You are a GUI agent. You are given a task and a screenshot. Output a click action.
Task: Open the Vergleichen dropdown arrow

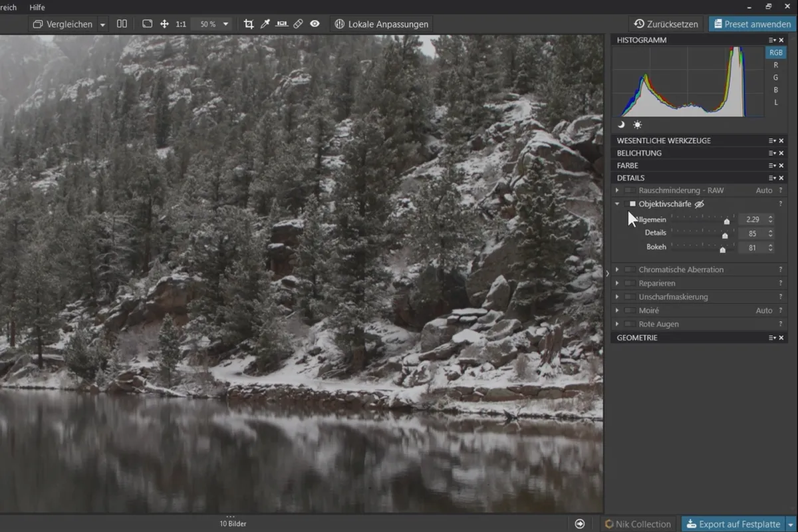point(102,24)
